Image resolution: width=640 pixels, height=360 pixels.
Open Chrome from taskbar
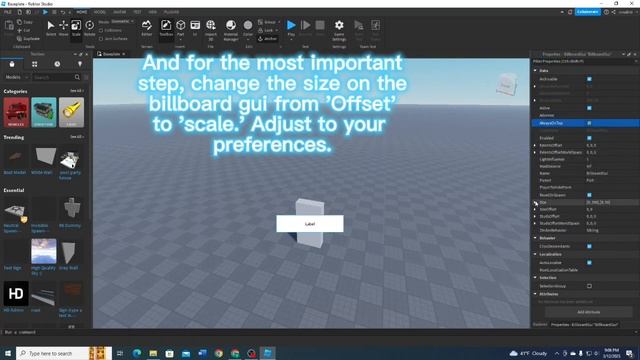point(219,353)
